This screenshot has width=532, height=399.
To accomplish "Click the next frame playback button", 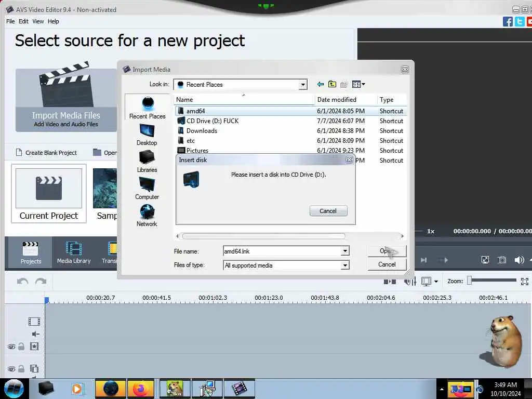I will click(x=423, y=260).
